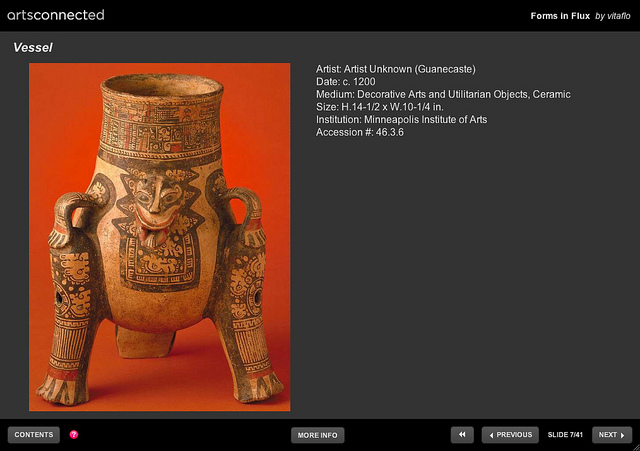
Task: Click the Minneapolis Institute of Arts text
Action: [x=425, y=120]
